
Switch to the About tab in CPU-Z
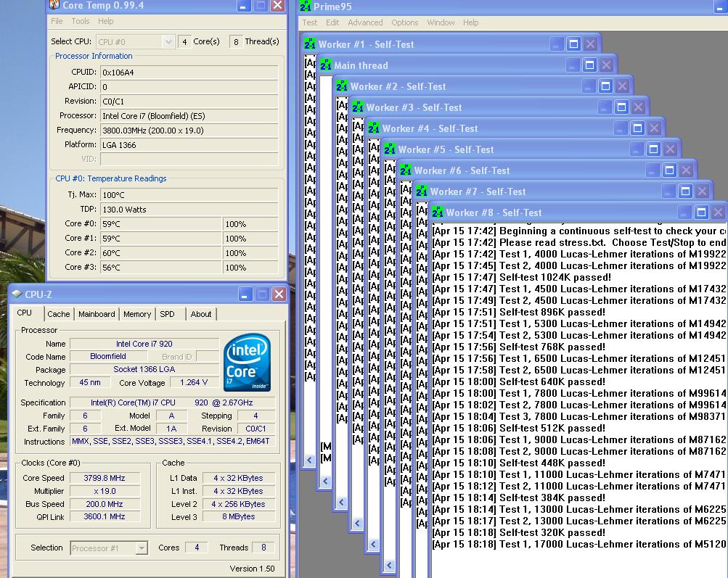[x=201, y=314]
